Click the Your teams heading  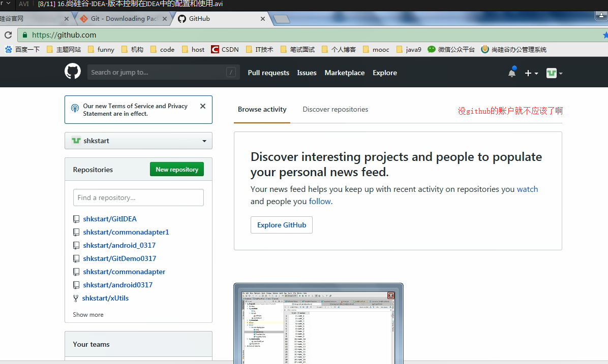(x=91, y=344)
